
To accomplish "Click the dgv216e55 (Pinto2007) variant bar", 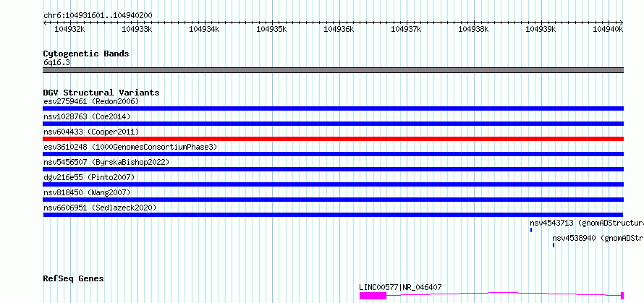I will [333, 184].
